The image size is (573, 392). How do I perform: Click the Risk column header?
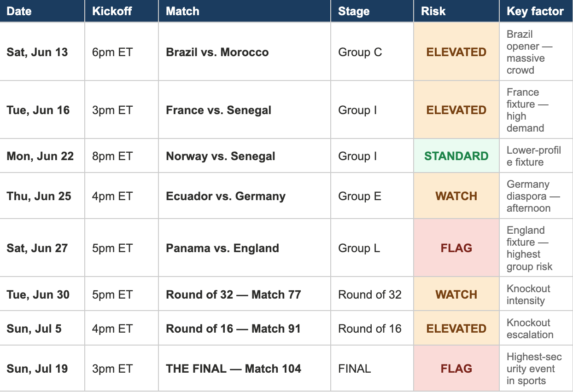(x=456, y=11)
